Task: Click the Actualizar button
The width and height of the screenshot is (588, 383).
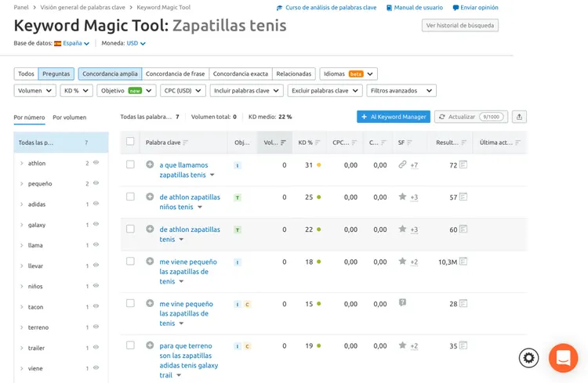Action: point(471,117)
